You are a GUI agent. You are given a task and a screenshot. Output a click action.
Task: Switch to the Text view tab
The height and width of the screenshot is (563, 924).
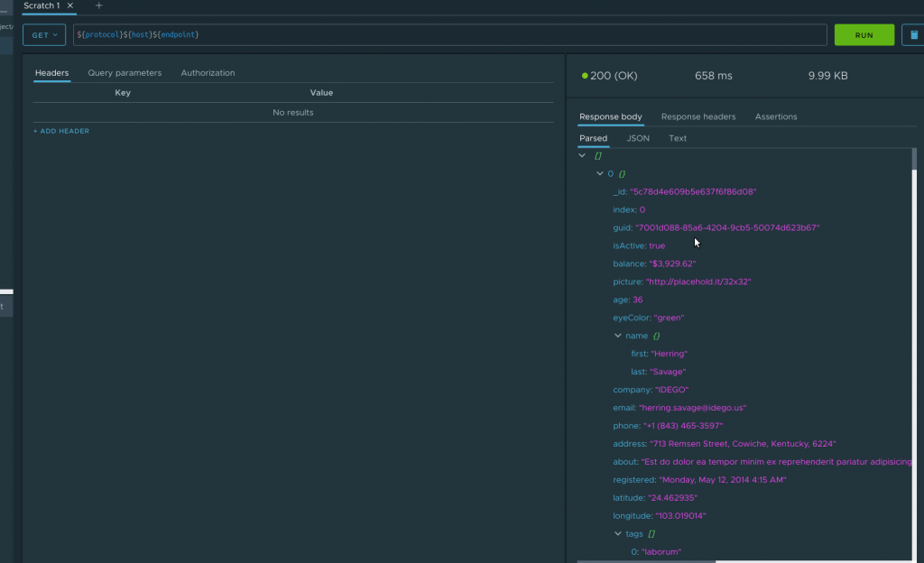[x=677, y=138]
